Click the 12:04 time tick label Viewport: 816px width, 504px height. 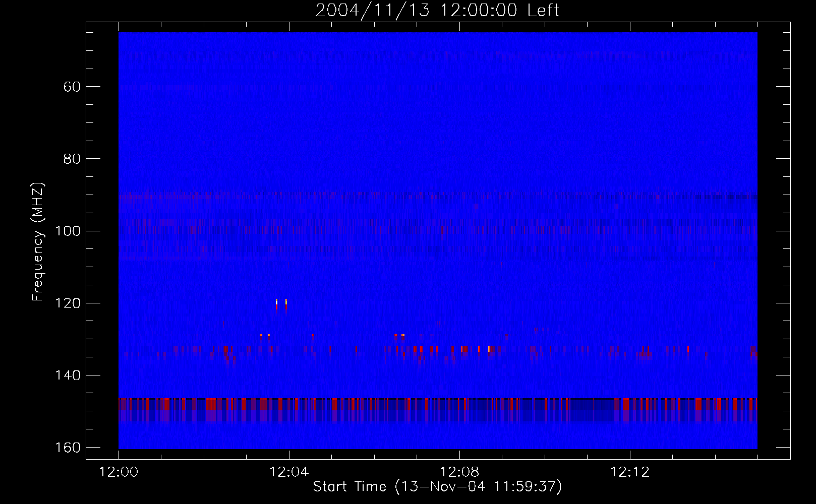click(x=289, y=472)
